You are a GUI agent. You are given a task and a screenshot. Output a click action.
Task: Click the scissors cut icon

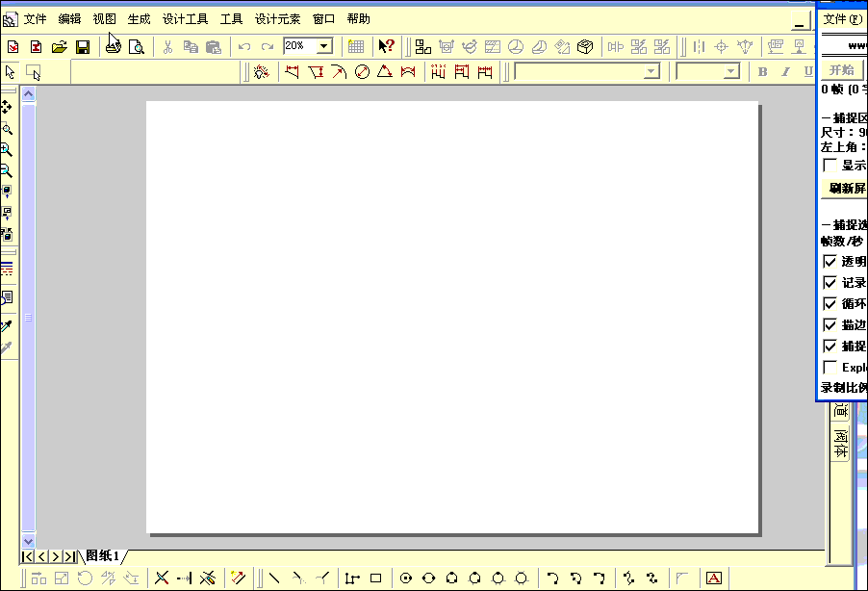click(167, 47)
